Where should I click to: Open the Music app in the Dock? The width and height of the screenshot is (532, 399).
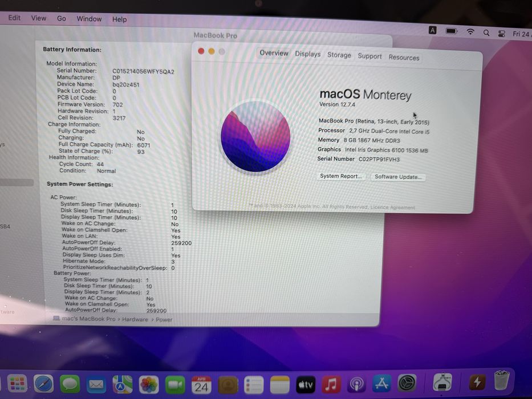[331, 385]
